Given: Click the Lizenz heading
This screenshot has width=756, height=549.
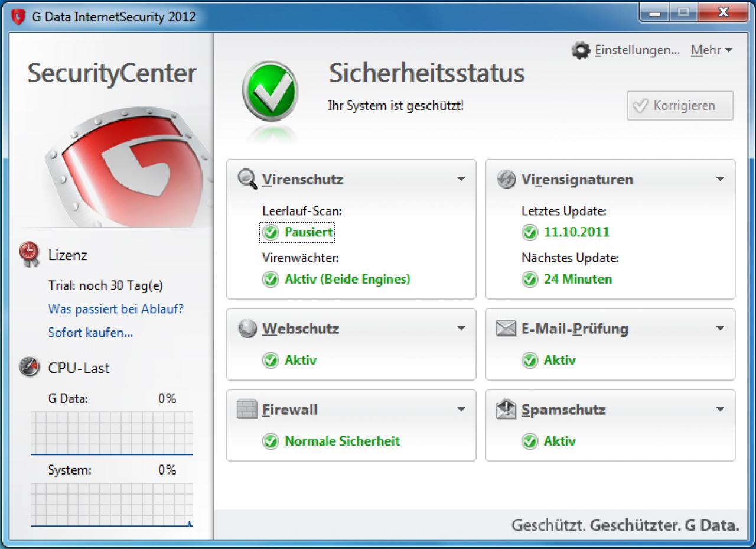Looking at the screenshot, I should point(68,255).
